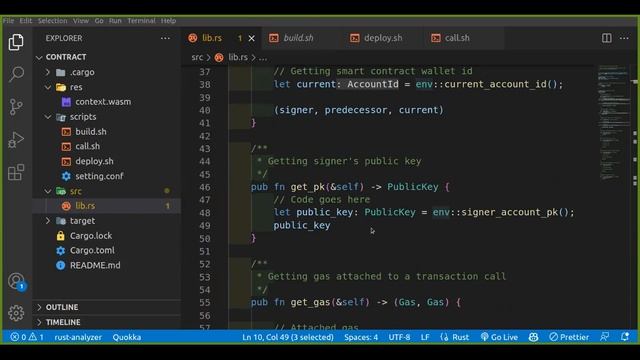The image size is (640, 360).
Task: Select the lib.rs editor tab
Action: [212, 38]
